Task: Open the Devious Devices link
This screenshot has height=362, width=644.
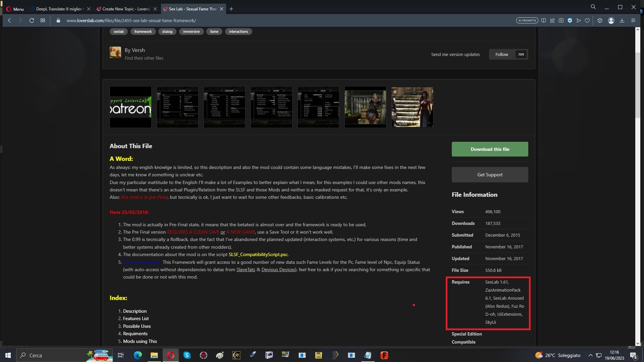Action: click(278, 270)
